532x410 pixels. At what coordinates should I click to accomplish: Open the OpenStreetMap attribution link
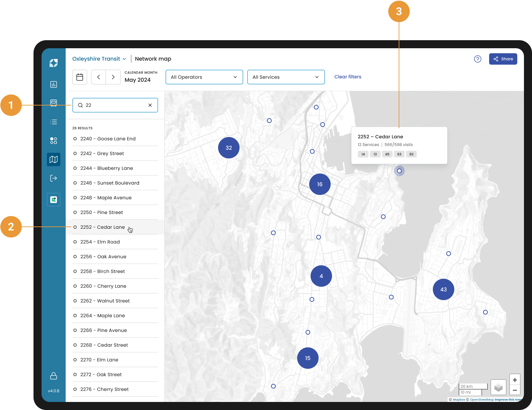[x=480, y=399]
